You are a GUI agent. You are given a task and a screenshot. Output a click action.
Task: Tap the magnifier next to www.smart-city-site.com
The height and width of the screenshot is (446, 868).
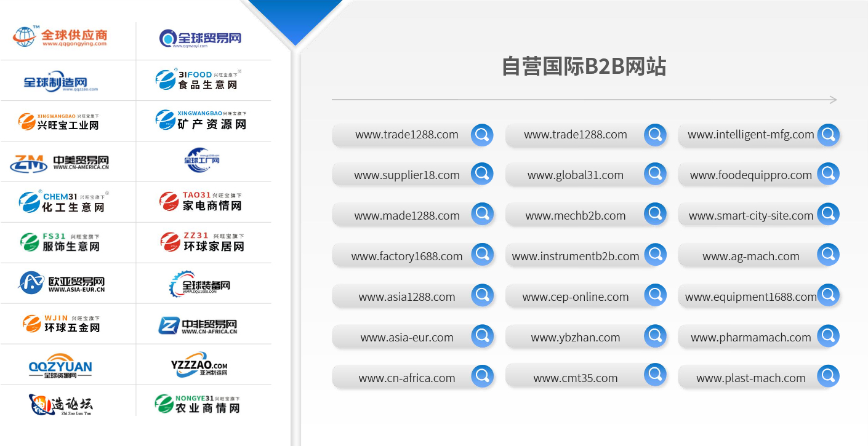829,215
